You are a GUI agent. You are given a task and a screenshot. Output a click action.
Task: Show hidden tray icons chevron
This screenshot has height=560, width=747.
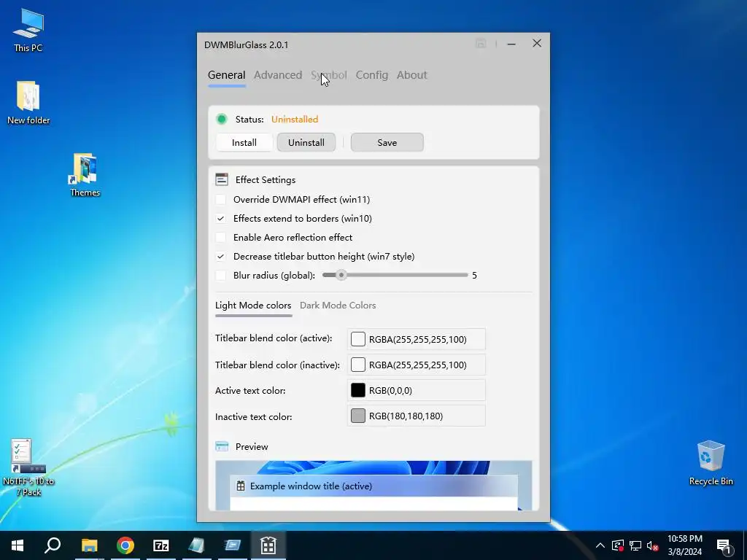click(600, 545)
